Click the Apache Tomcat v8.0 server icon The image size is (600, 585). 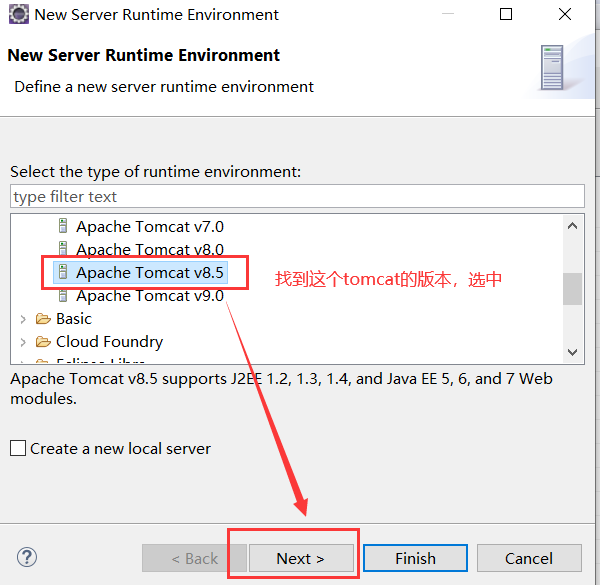click(63, 248)
